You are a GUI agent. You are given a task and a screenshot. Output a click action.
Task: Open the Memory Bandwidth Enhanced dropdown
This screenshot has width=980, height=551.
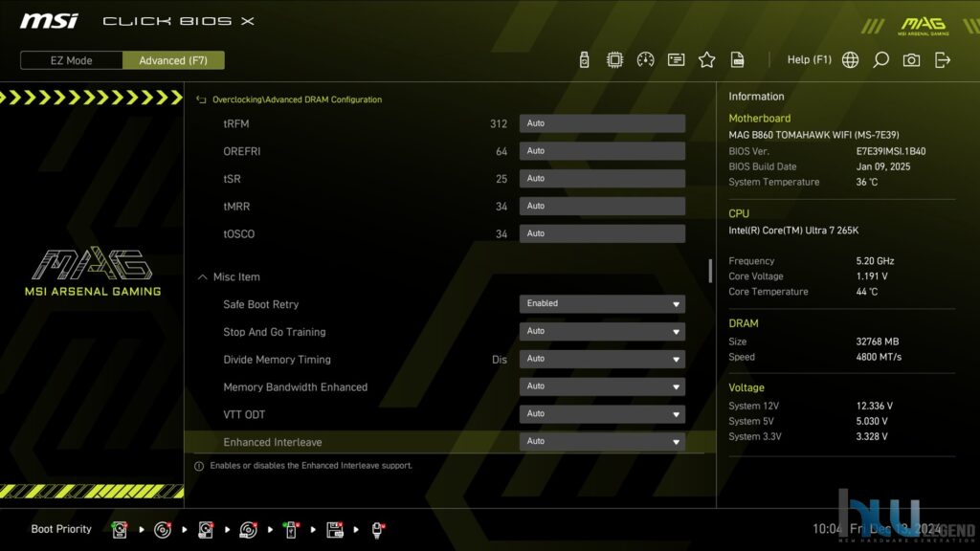(x=602, y=386)
